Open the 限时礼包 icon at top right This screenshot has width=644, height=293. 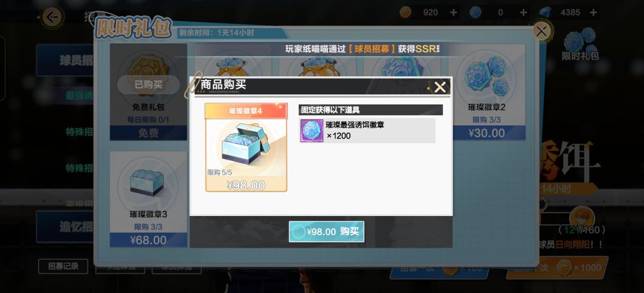580,44
